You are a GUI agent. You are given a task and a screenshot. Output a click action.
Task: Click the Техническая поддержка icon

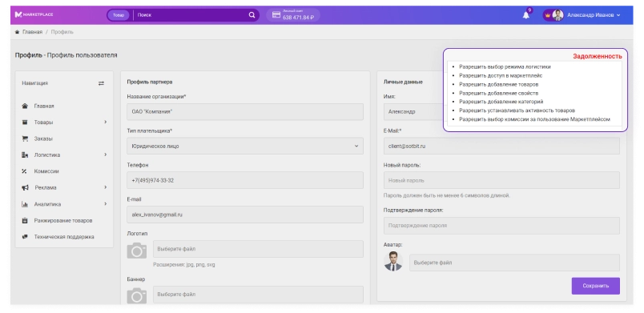pos(25,237)
